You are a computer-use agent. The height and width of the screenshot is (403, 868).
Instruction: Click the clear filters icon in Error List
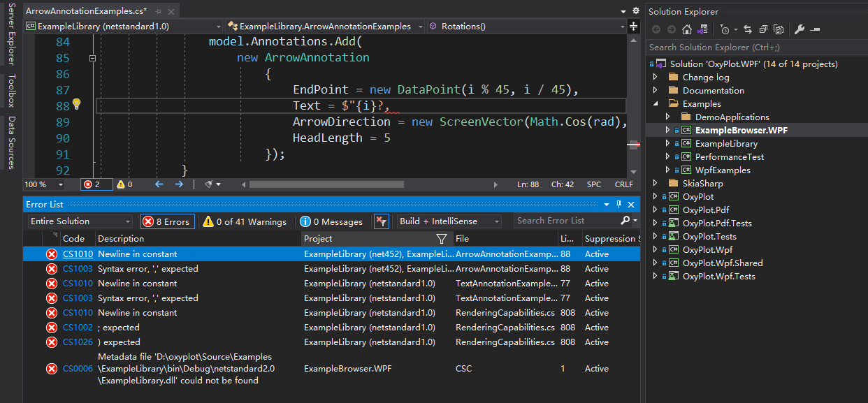pyautogui.click(x=382, y=221)
